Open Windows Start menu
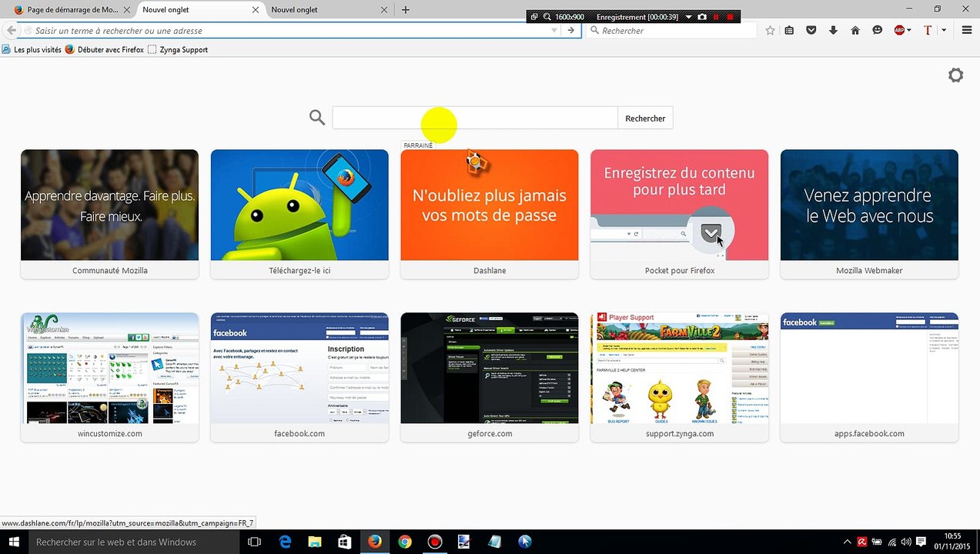980x554 pixels. coord(12,542)
